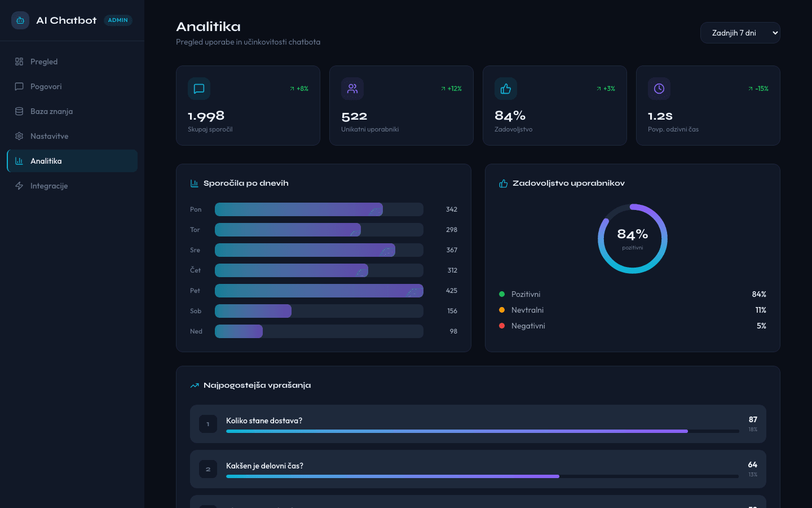This screenshot has height=508, width=812.
Task: Click the trend icon beside Najpogostejša vprašanja
Action: [195, 386]
